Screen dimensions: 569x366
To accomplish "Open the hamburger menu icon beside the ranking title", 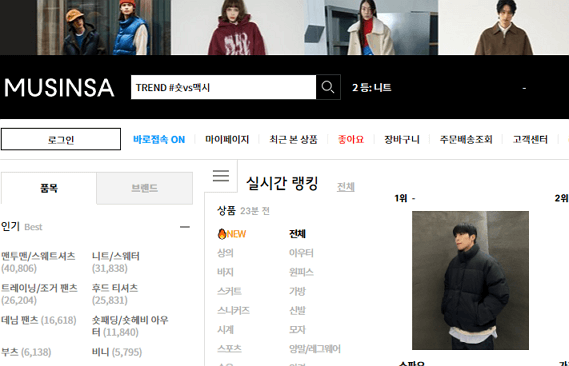I will (221, 176).
